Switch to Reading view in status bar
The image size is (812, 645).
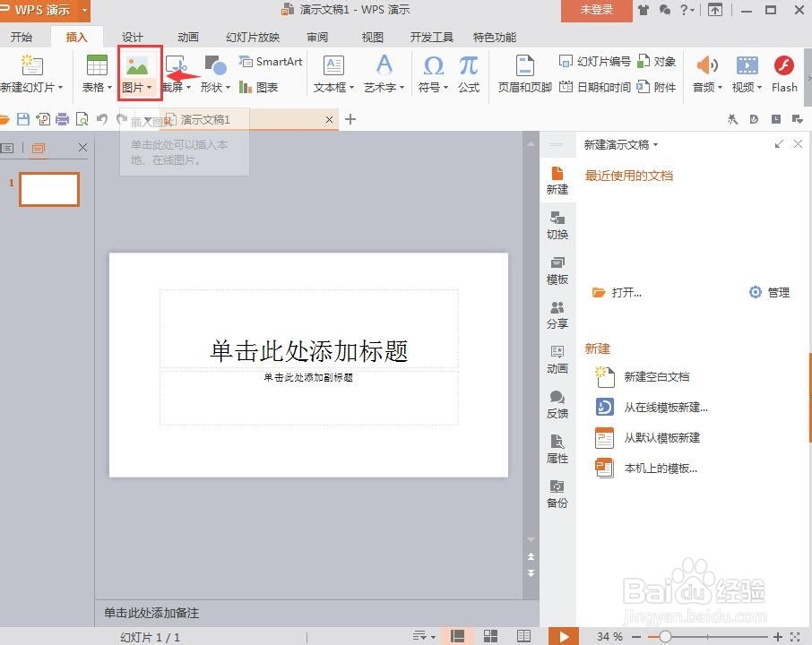click(523, 636)
